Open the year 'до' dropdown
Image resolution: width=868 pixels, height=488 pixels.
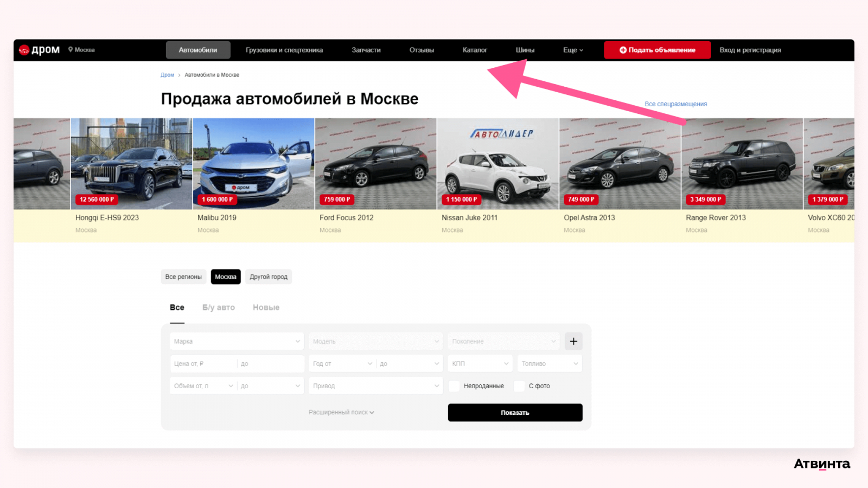point(410,364)
